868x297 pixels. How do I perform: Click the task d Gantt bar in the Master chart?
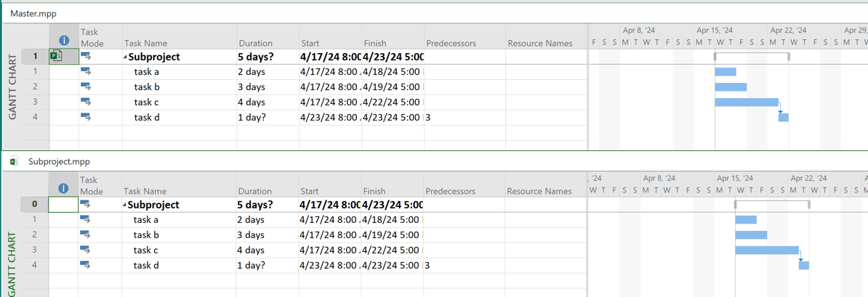click(783, 117)
